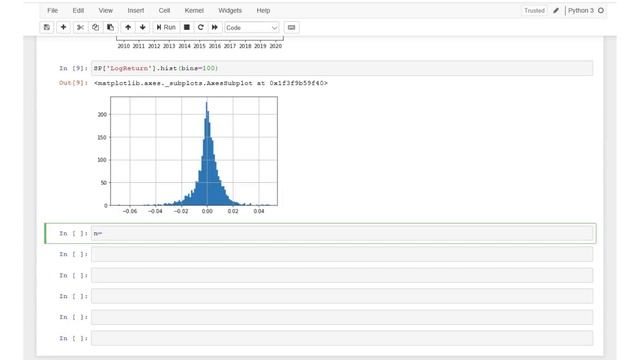Click the first empty cell below the n= cell
Image resolution: width=640 pixels, height=360 pixels.
tap(342, 254)
